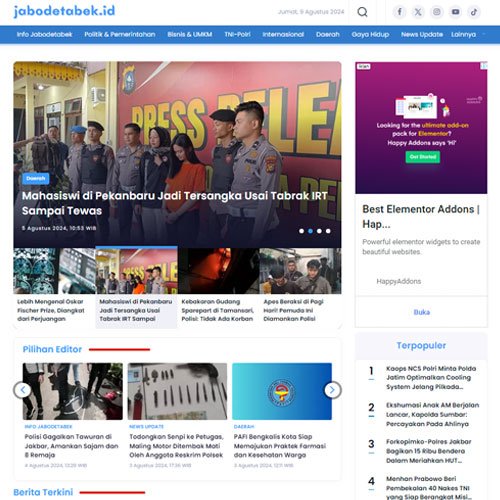
Task: Open the X (Twitter) social icon
Action: 418,12
